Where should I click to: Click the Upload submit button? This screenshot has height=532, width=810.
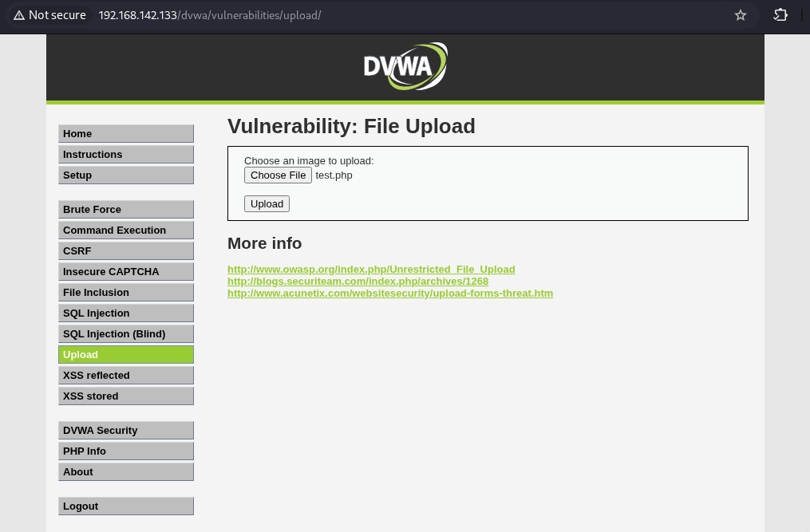point(267,204)
